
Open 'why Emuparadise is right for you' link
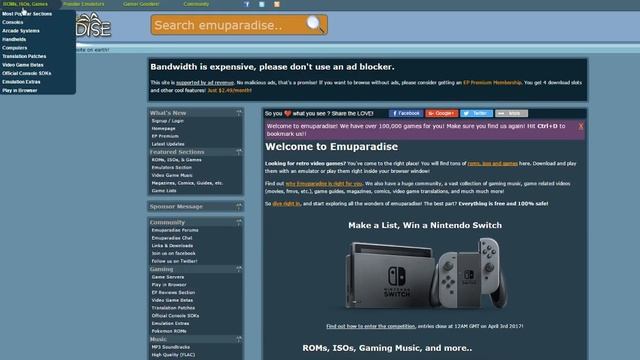(x=324, y=184)
